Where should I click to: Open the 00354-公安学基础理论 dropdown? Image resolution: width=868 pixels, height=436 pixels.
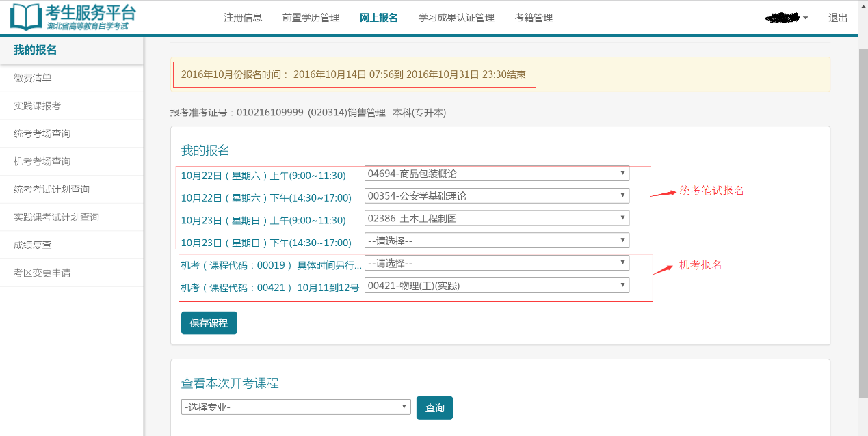pos(497,196)
